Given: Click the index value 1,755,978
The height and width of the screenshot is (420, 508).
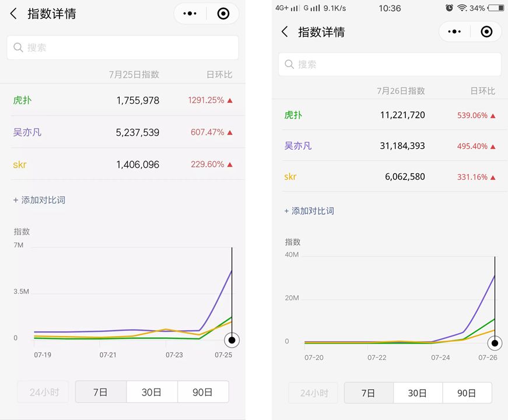Looking at the screenshot, I should tap(138, 100).
